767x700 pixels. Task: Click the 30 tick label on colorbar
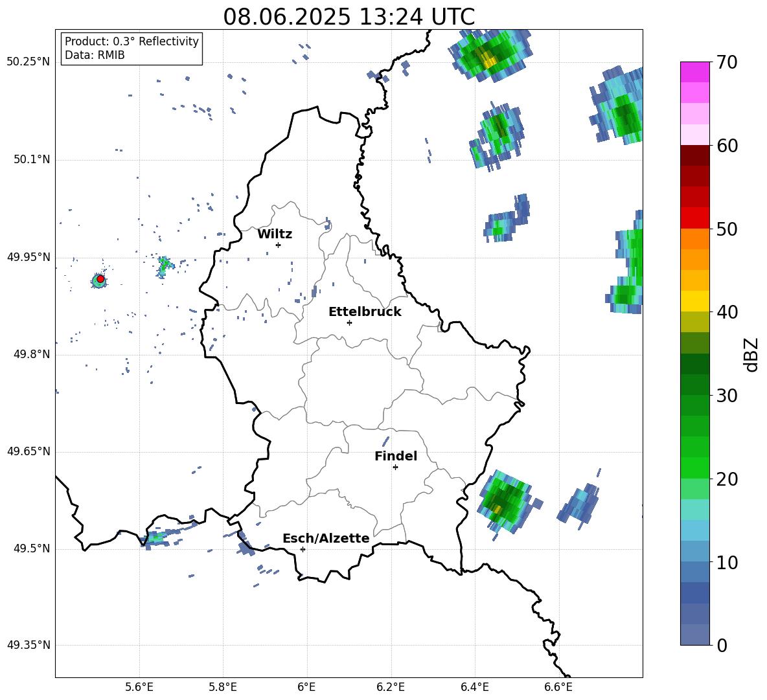(x=727, y=396)
